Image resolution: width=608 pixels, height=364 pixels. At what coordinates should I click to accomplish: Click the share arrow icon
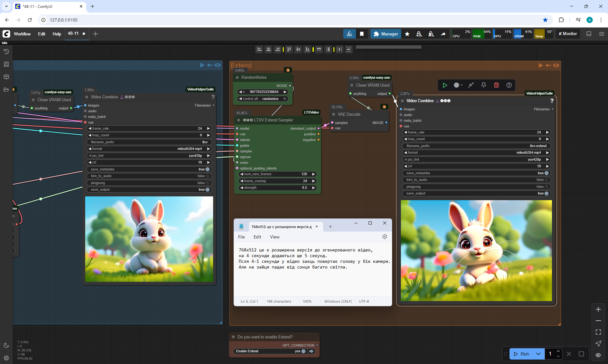point(443,34)
